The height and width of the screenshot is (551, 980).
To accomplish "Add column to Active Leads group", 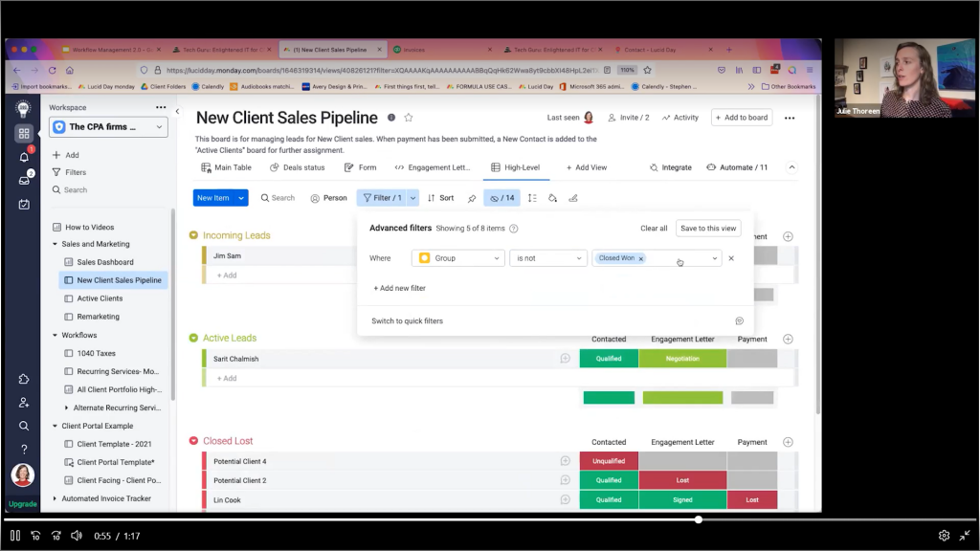I will click(789, 339).
